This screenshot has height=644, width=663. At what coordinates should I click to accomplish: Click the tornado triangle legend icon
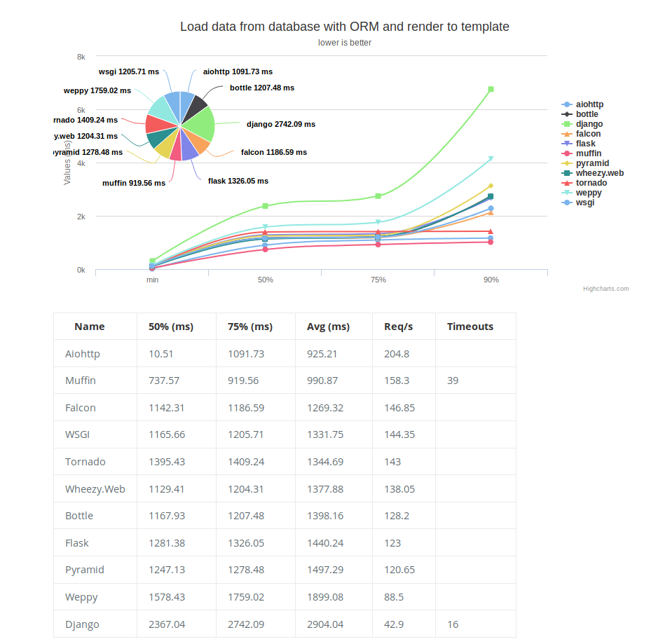(566, 183)
